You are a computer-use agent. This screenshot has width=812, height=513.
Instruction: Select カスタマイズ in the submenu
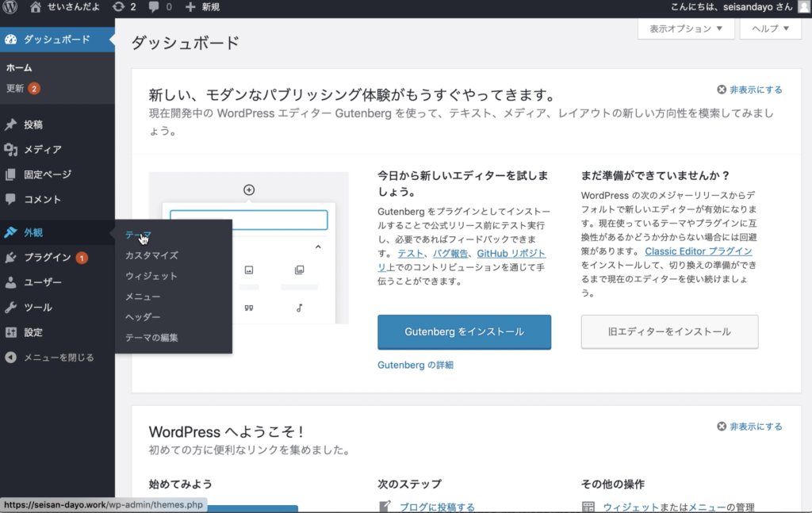click(x=151, y=255)
